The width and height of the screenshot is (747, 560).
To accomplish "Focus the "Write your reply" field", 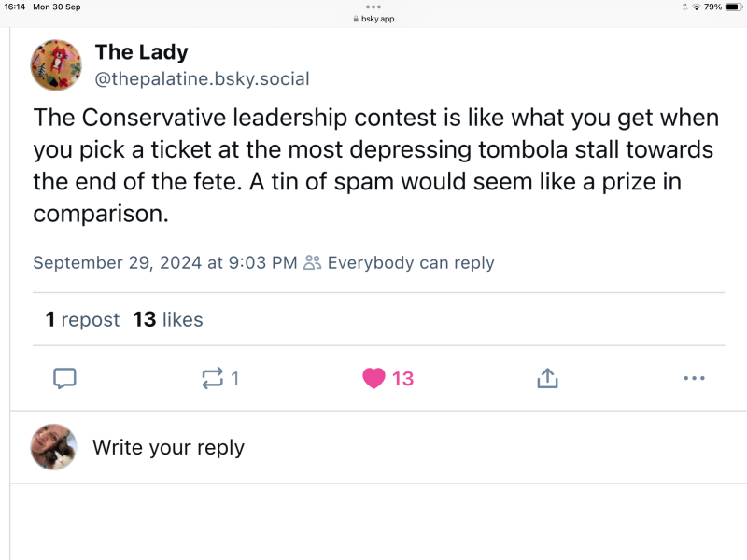I will coord(168,448).
